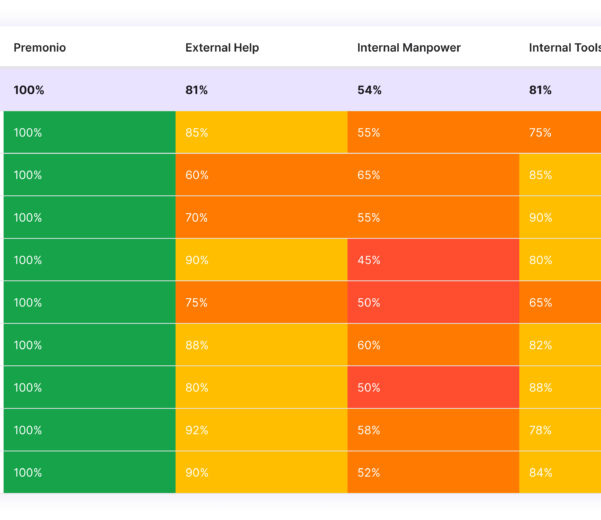
Task: Select the bold 100% summary cell under Premonio
Action: tap(29, 90)
